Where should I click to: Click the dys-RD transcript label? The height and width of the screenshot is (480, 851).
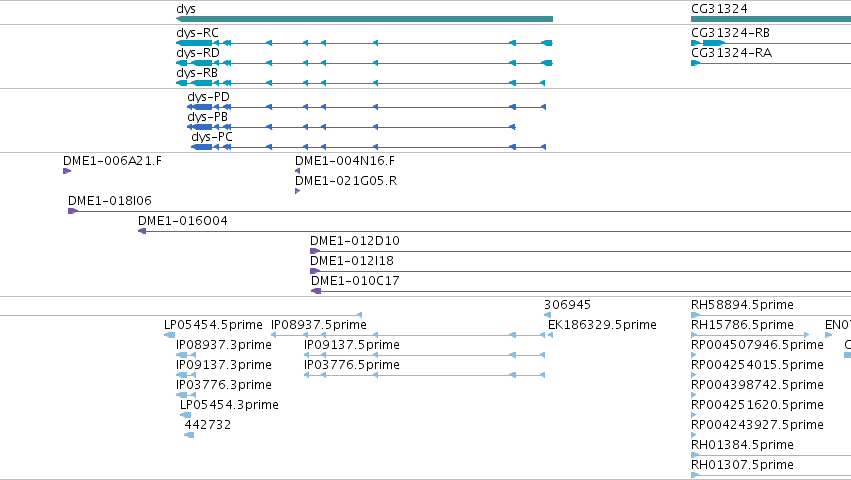pos(198,53)
